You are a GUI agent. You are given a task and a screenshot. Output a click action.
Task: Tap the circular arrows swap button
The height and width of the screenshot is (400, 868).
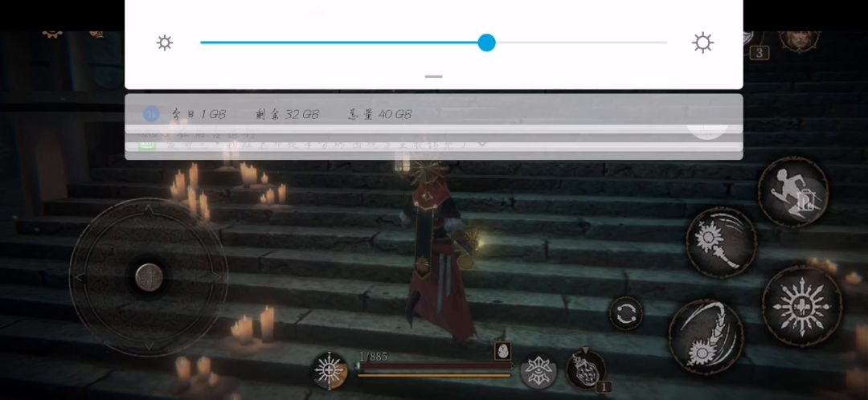point(626,314)
